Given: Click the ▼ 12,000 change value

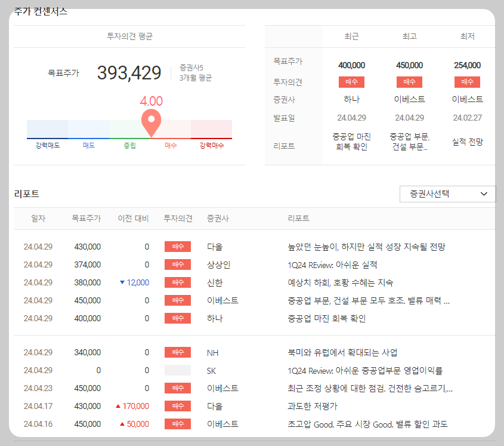Looking at the screenshot, I should click(x=134, y=282).
